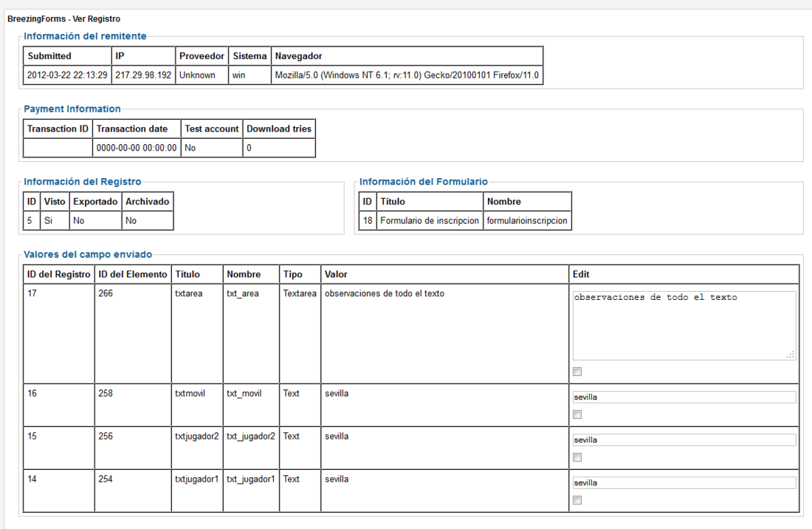Viewport: 812px width, 529px height.
Task: Grab the textarea resize handle corner
Action: point(791,355)
